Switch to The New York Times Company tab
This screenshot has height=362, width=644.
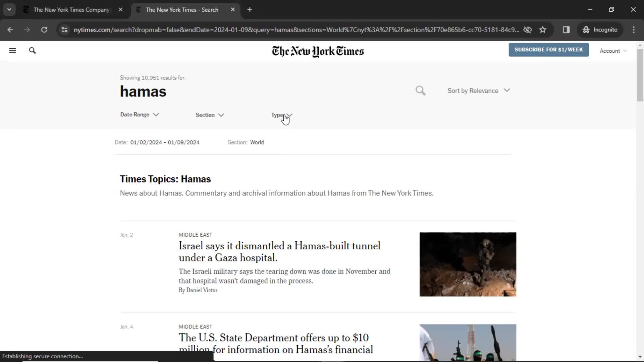(71, 10)
